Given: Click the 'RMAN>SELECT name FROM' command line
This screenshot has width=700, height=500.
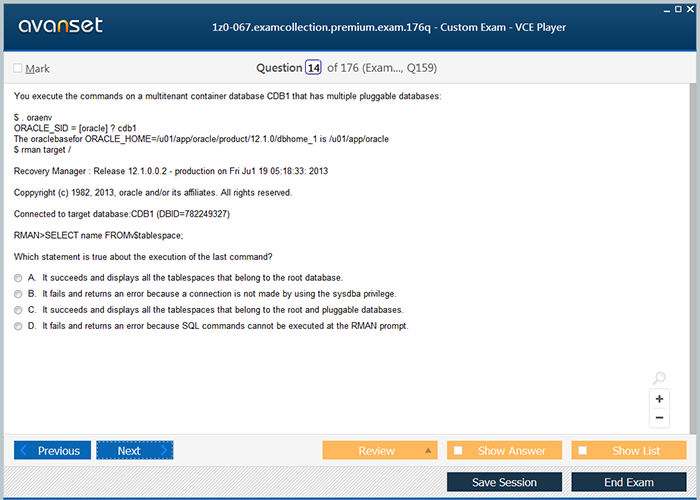Looking at the screenshot, I should pos(99,235).
